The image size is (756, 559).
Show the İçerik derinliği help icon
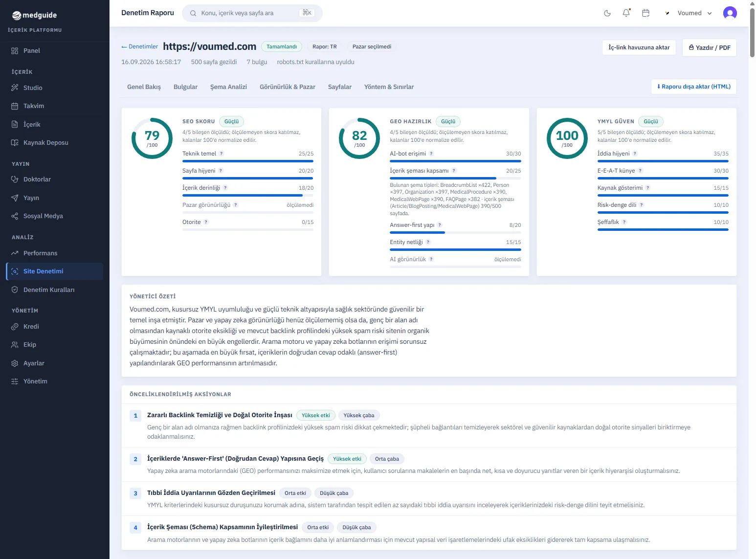[225, 188]
